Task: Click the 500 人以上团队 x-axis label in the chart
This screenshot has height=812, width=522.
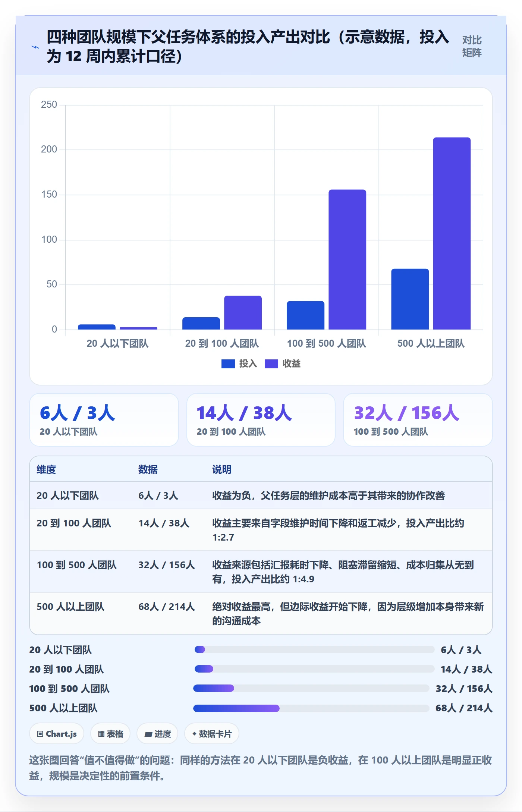Action: coord(431,343)
